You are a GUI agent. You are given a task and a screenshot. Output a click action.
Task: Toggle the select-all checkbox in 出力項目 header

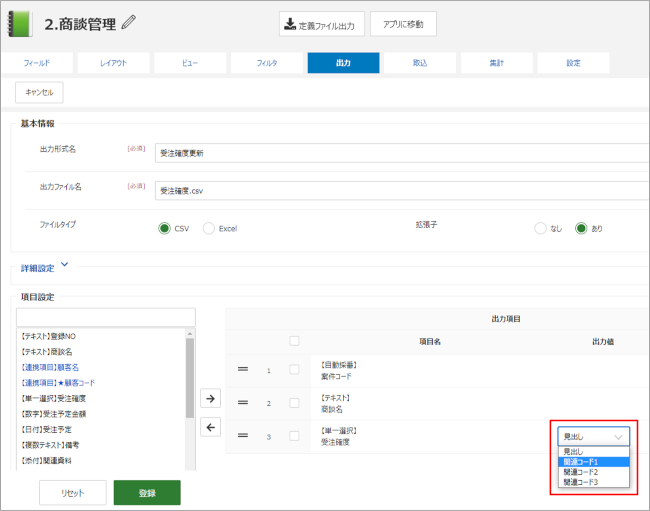click(294, 341)
